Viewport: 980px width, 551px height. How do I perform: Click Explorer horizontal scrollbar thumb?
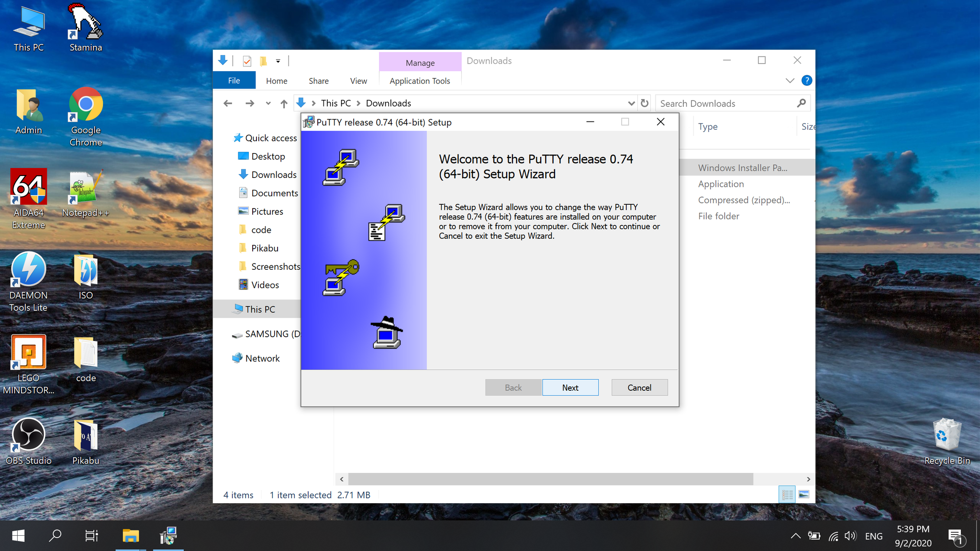pyautogui.click(x=550, y=479)
